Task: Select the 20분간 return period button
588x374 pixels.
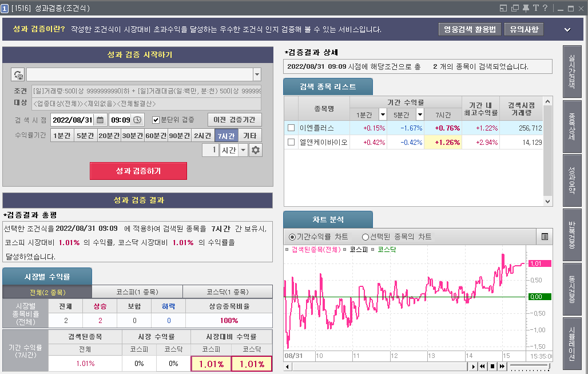Action: pyautogui.click(x=109, y=136)
